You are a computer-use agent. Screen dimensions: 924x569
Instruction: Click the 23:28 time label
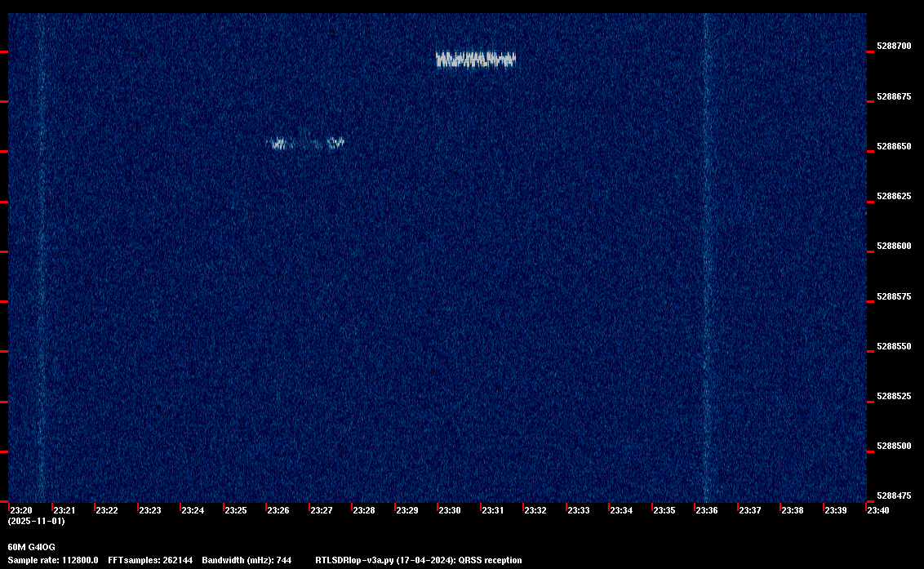click(x=363, y=510)
